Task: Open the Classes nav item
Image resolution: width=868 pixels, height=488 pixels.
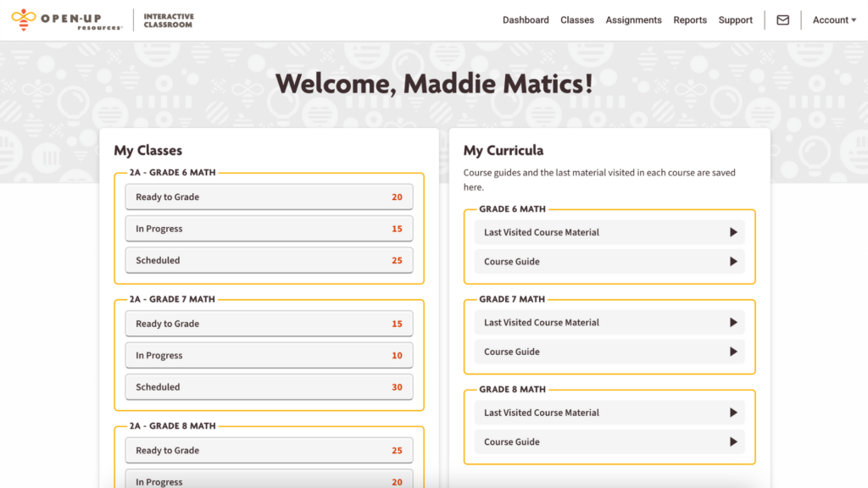Action: tap(576, 20)
